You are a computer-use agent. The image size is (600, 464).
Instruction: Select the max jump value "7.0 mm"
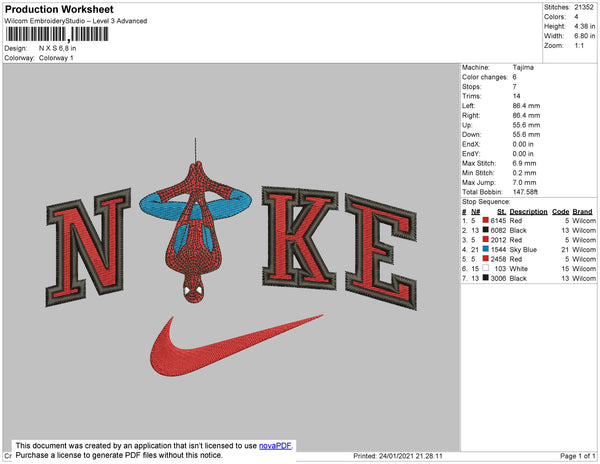point(524,182)
